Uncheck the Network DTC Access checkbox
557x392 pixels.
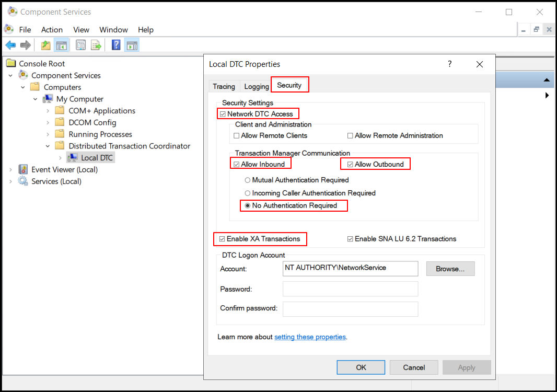point(223,114)
